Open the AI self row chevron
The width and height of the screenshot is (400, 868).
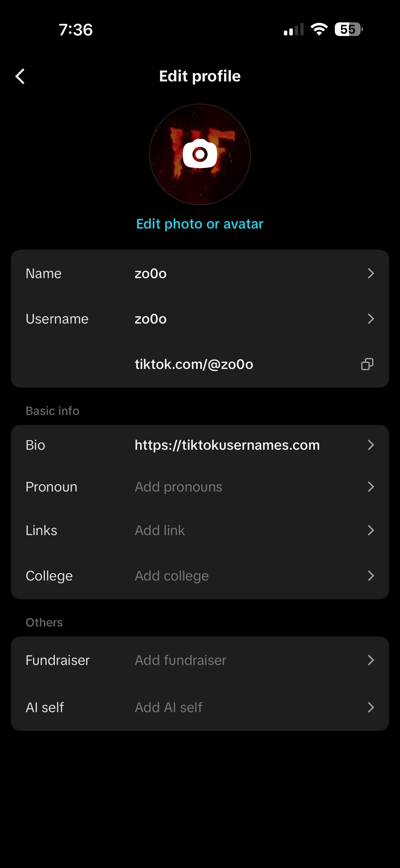point(371,707)
